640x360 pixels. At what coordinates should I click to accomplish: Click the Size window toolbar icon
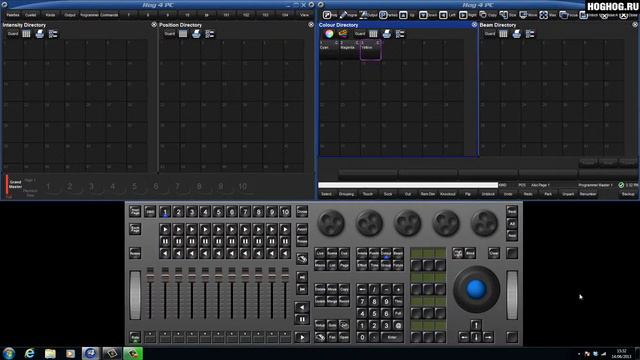coord(503,15)
